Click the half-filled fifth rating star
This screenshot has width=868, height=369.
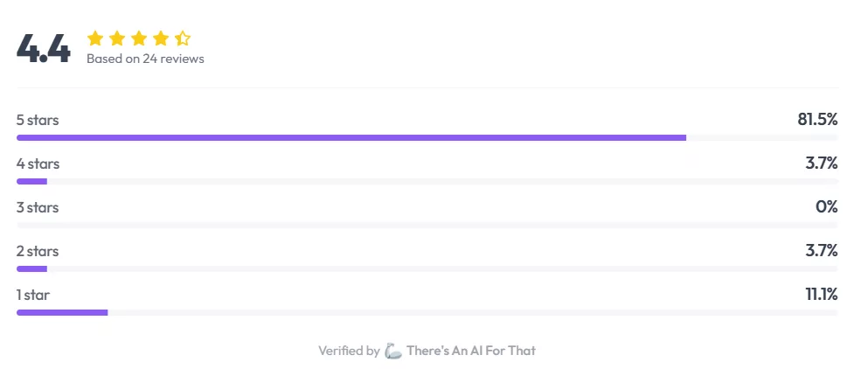tap(183, 38)
